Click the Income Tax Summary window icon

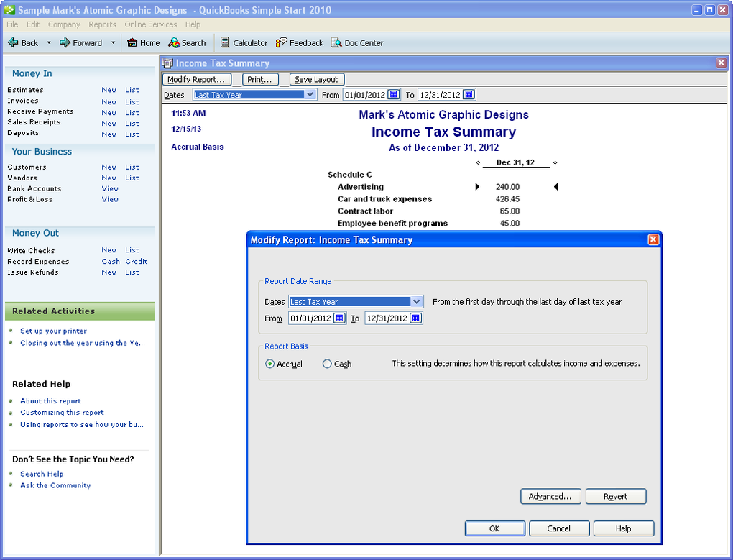pos(167,63)
